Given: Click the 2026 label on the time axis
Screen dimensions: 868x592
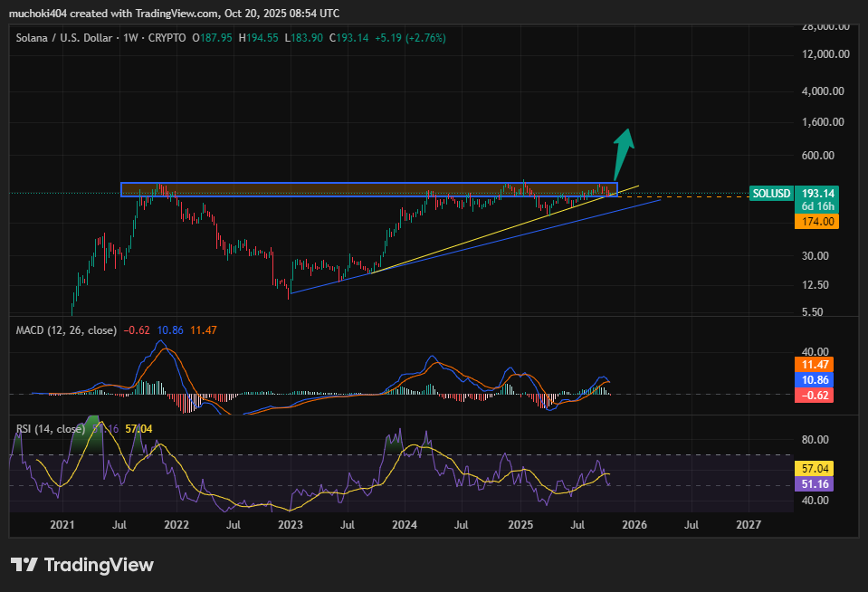Looking at the screenshot, I should coord(634,524).
